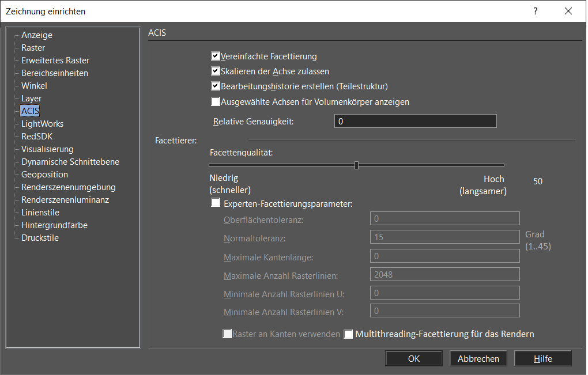This screenshot has height=375, width=588.
Task: Click the Raster an Kanten verwenden checkbox
Action: 227,334
